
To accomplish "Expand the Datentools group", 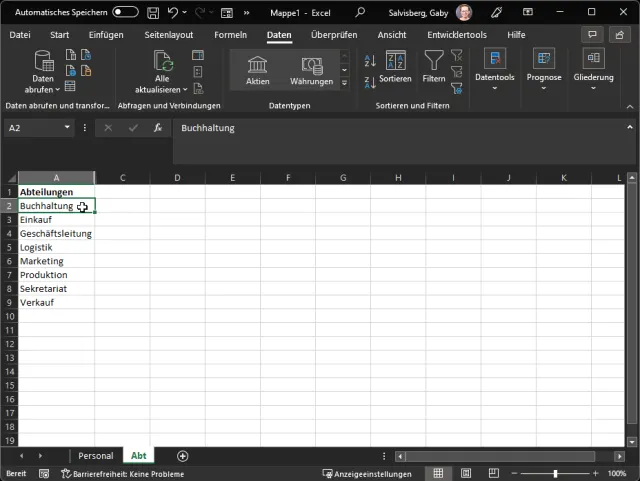I will 494,69.
